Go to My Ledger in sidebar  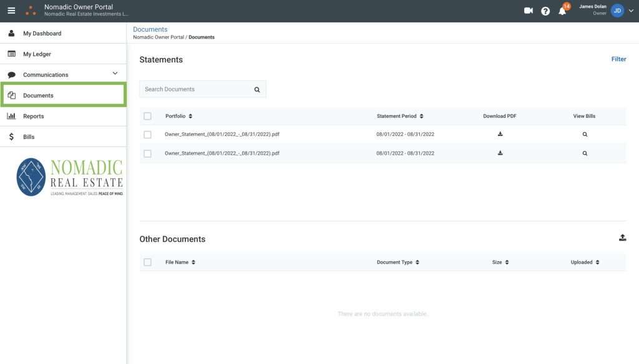37,54
